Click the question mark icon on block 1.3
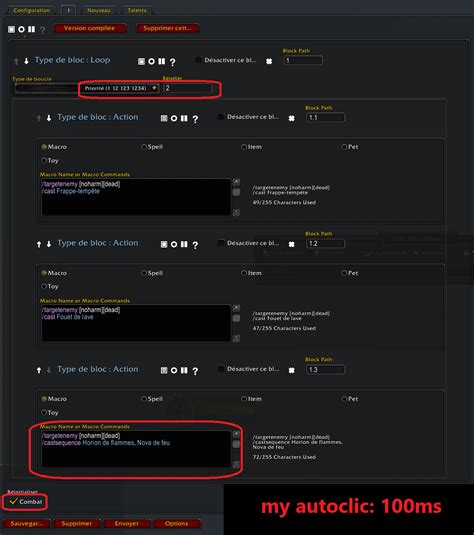474x535 pixels. click(x=195, y=371)
